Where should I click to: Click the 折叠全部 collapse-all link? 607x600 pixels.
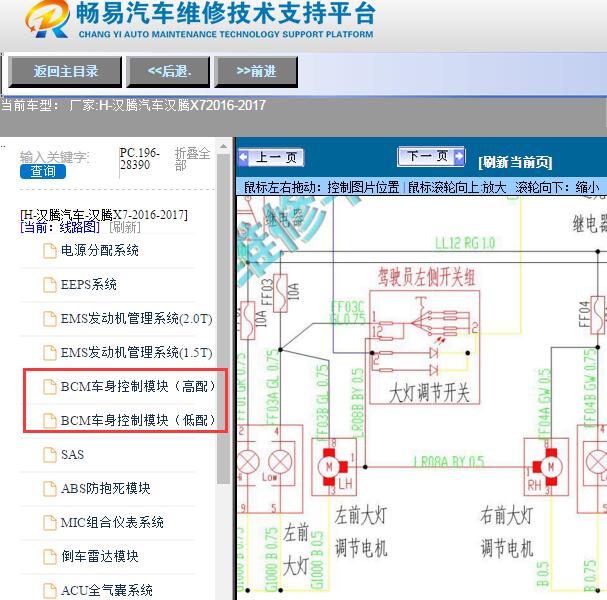(x=192, y=159)
